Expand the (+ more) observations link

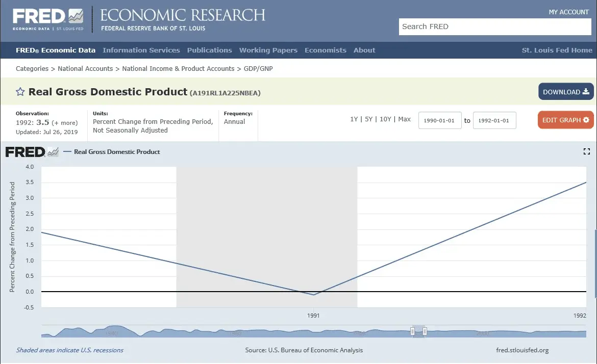point(65,123)
